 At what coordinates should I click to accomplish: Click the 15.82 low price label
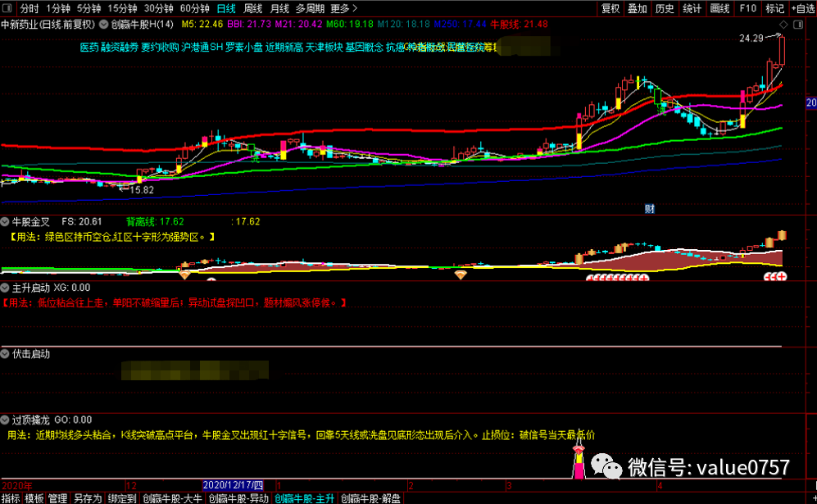[142, 190]
